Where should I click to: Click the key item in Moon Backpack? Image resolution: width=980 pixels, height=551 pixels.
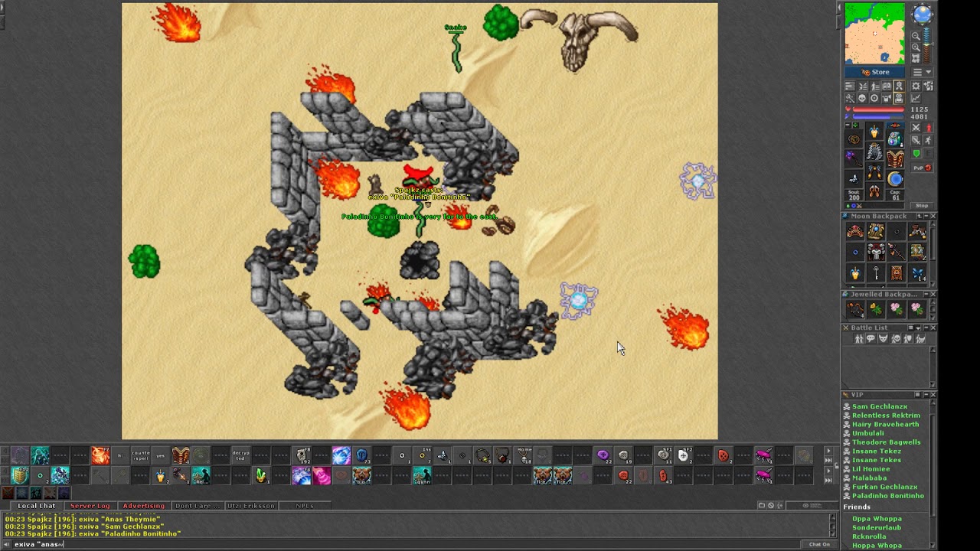876,273
